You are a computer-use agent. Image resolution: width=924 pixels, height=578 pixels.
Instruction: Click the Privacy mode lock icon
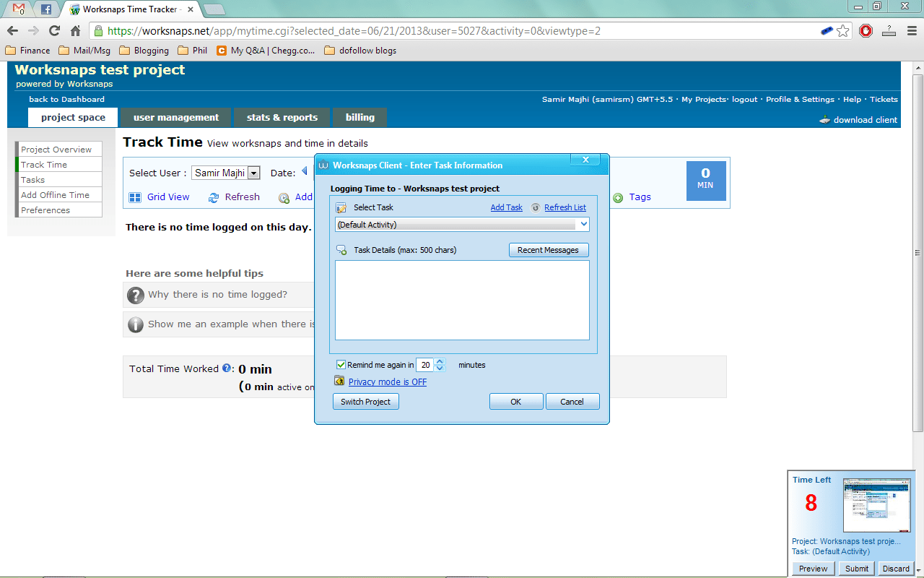click(339, 381)
